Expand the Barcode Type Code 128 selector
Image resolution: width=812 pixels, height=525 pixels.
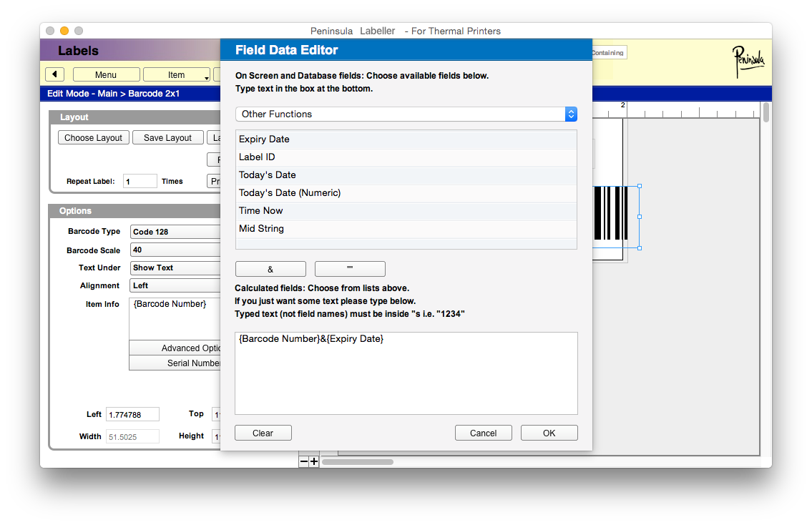pyautogui.click(x=176, y=232)
